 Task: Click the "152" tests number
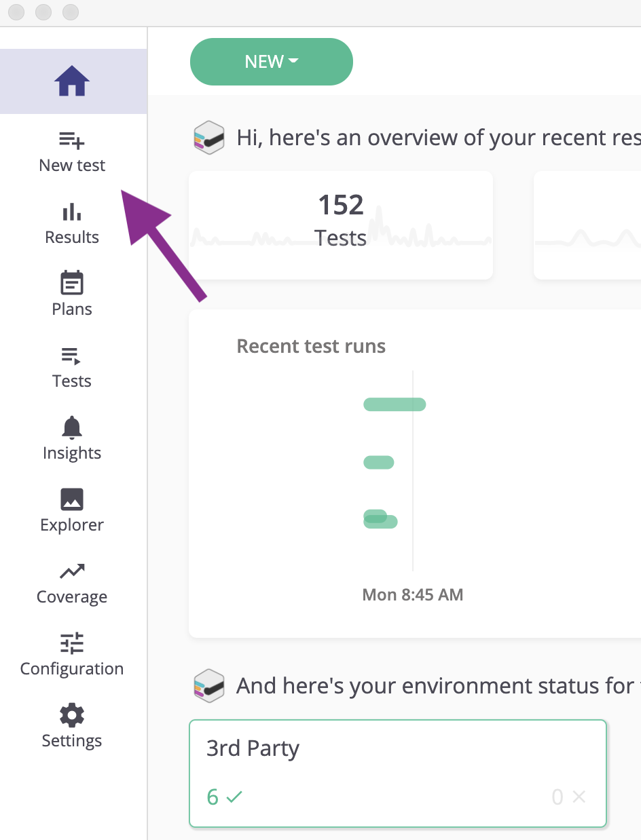click(x=341, y=205)
